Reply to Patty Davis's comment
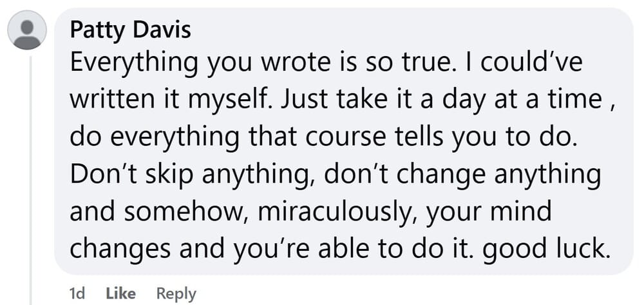Screen dimensions: 644x305 pyautogui.click(x=176, y=293)
